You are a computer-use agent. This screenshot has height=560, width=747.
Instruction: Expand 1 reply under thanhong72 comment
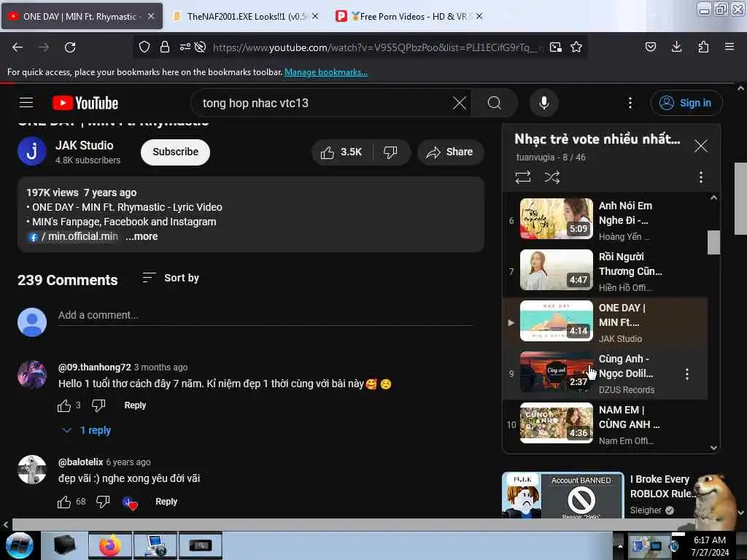88,430
